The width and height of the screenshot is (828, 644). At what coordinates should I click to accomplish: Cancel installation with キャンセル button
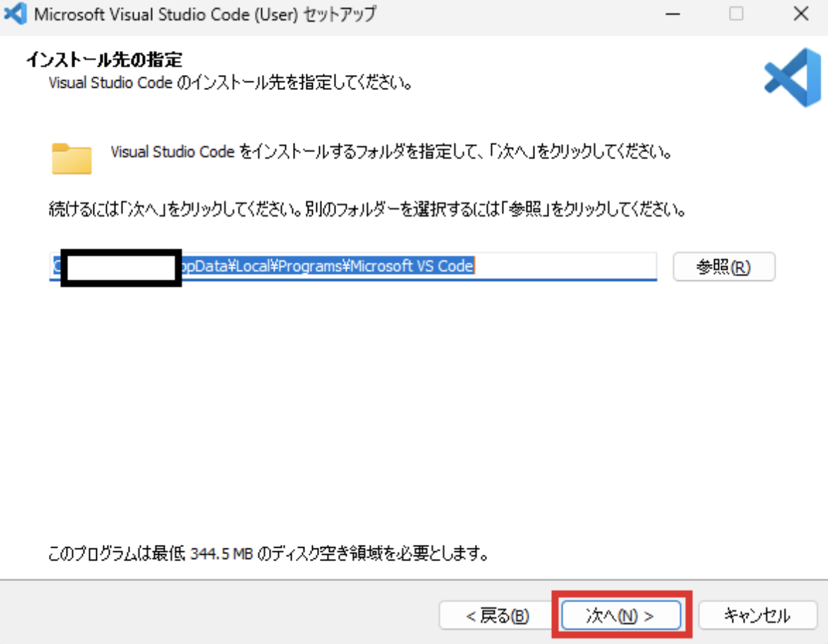click(x=757, y=614)
